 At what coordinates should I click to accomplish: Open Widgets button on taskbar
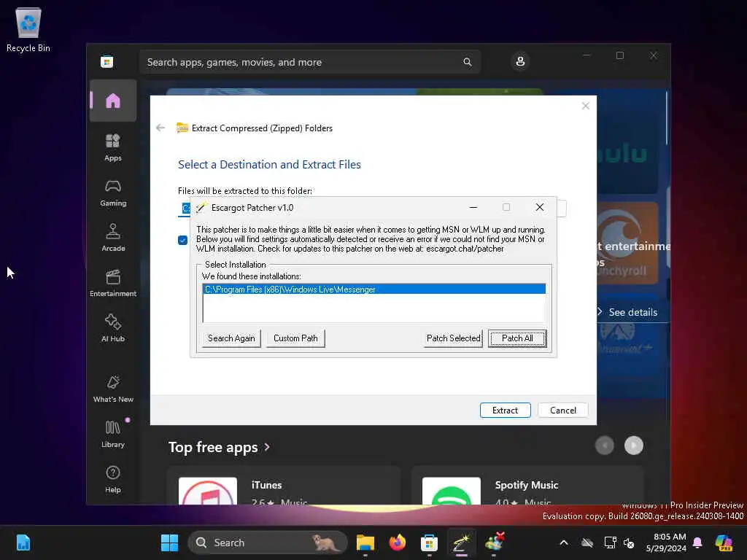23,542
